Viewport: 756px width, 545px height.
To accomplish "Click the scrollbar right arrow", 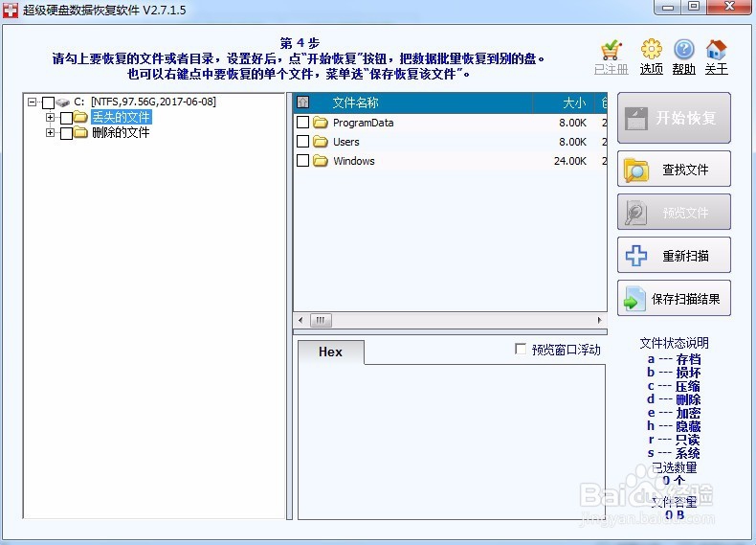I will tap(599, 320).
